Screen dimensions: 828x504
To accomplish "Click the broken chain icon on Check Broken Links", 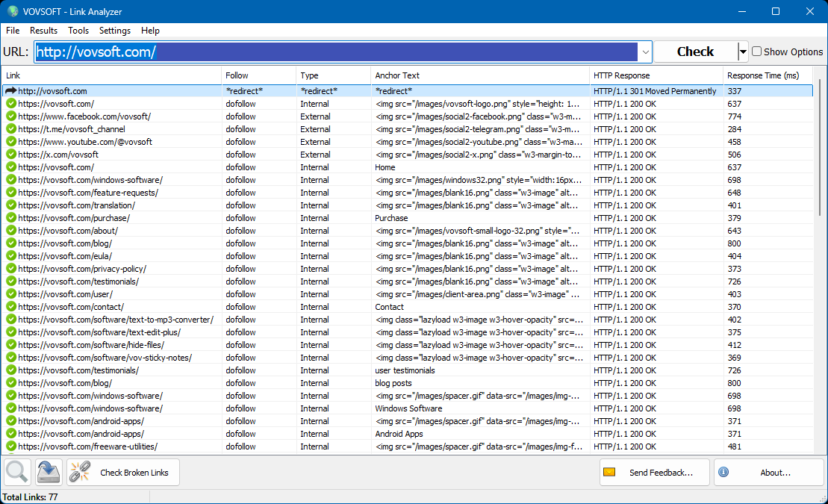I will coord(80,471).
